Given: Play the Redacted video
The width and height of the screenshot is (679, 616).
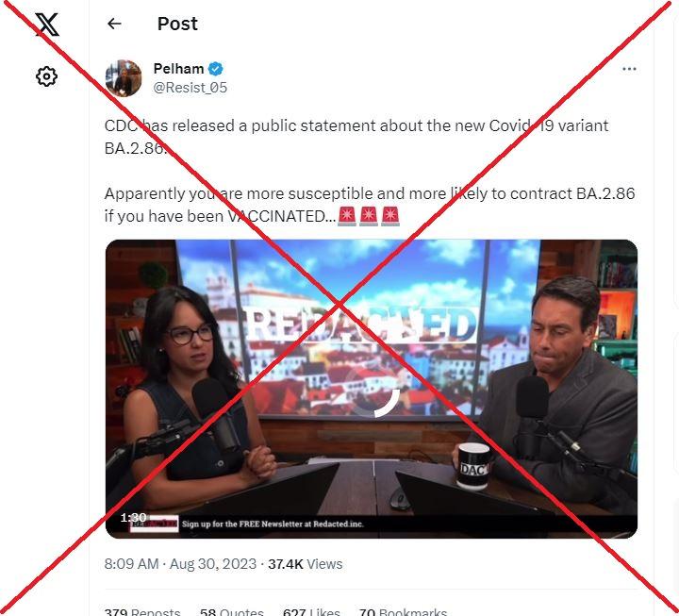Looking at the screenshot, I should (x=372, y=389).
